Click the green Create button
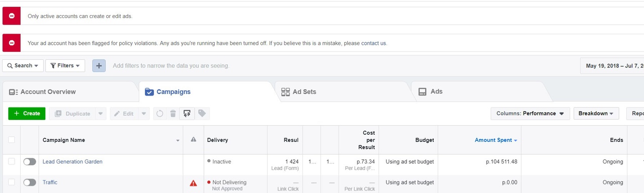Viewport: 644px width, 193px height. point(27,114)
